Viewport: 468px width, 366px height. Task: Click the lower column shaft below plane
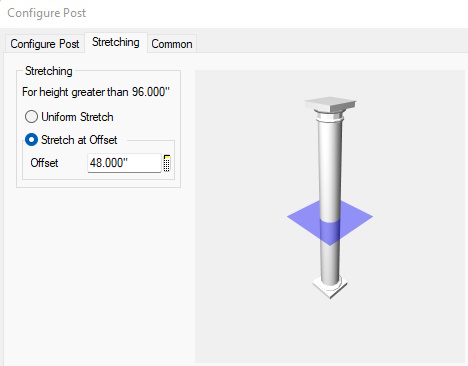tap(330, 262)
